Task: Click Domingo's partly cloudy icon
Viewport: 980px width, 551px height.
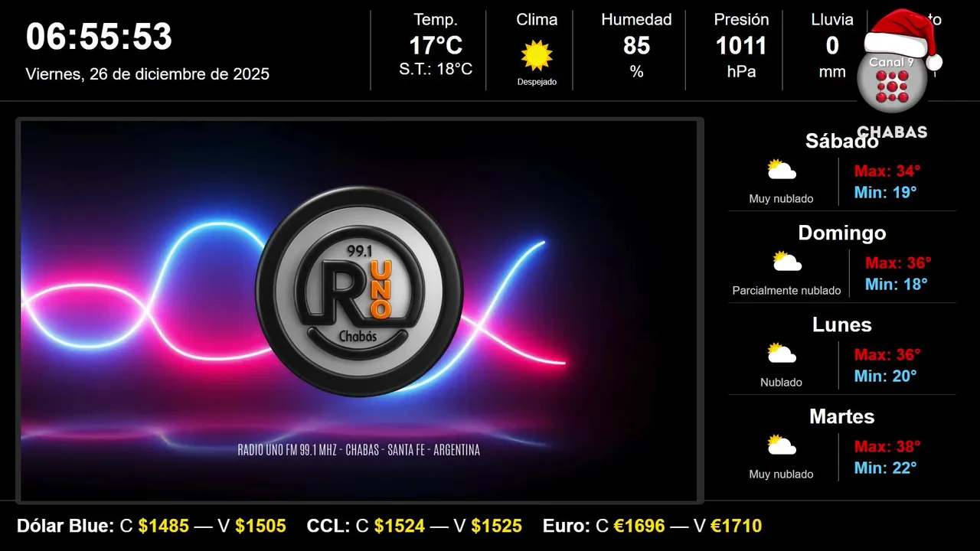Action: click(x=787, y=261)
